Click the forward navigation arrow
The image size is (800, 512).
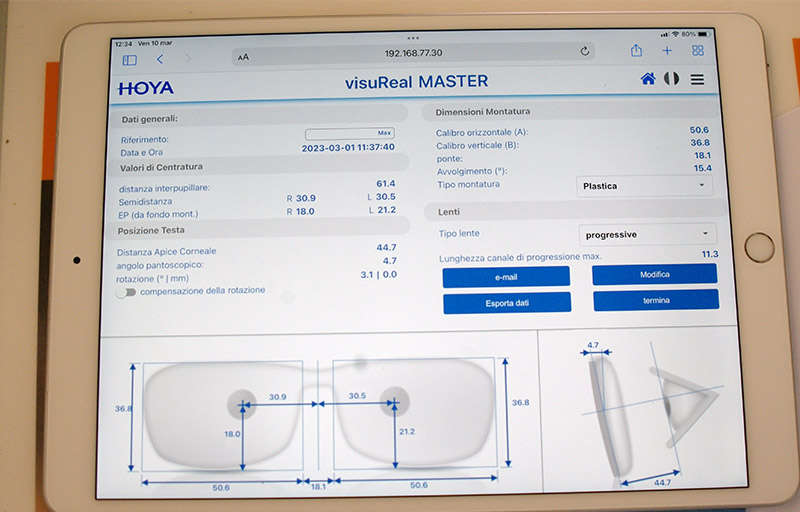(188, 59)
